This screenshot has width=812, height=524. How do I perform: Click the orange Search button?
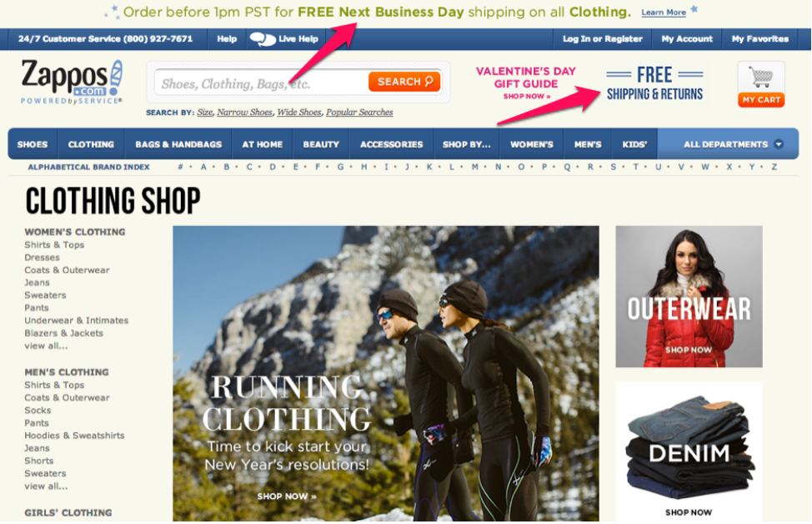(404, 82)
